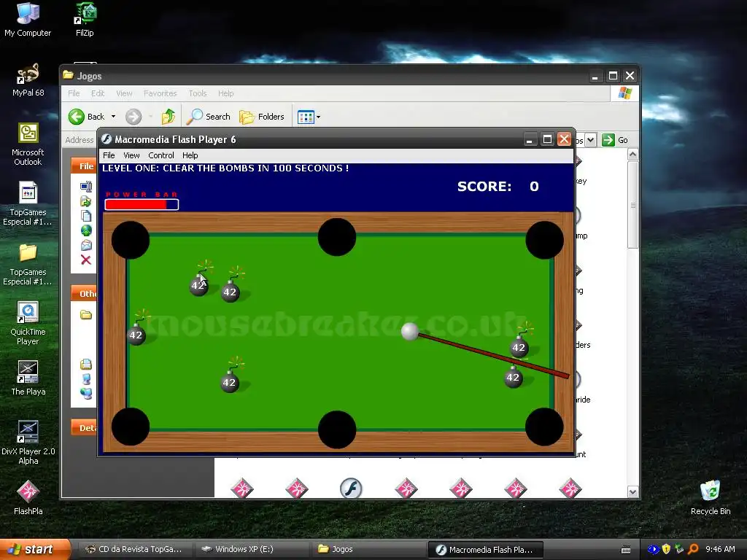This screenshot has height=560, width=747.
Task: Select The Playa desktop shortcut
Action: [28, 378]
